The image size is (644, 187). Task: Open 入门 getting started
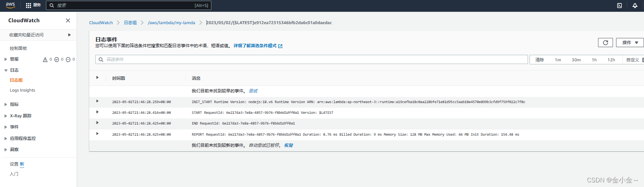pos(14,174)
